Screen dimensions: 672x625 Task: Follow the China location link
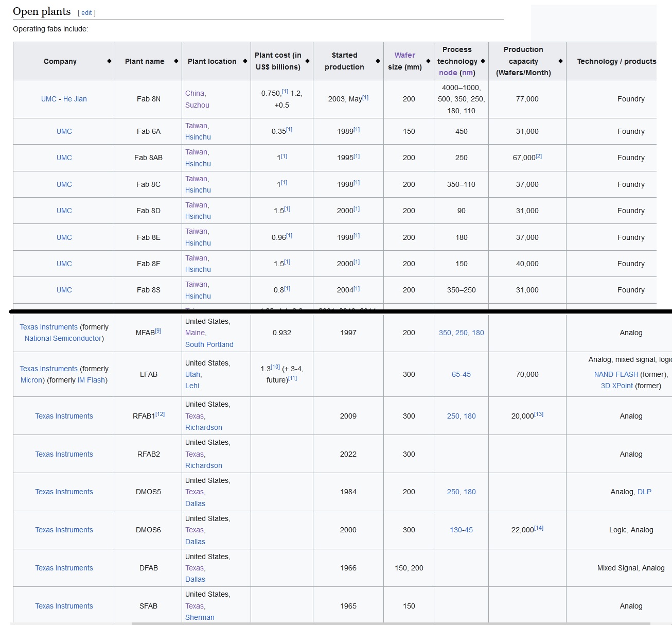point(194,93)
